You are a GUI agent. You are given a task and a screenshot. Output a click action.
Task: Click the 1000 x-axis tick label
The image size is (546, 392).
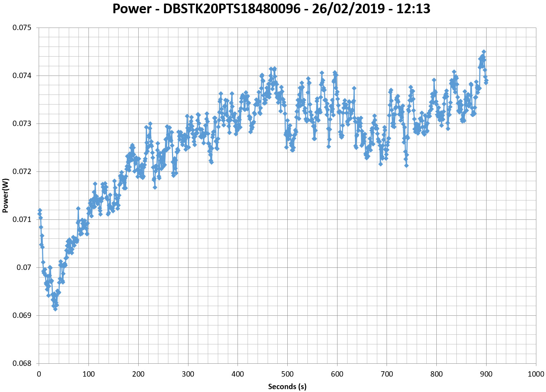[x=536, y=374]
